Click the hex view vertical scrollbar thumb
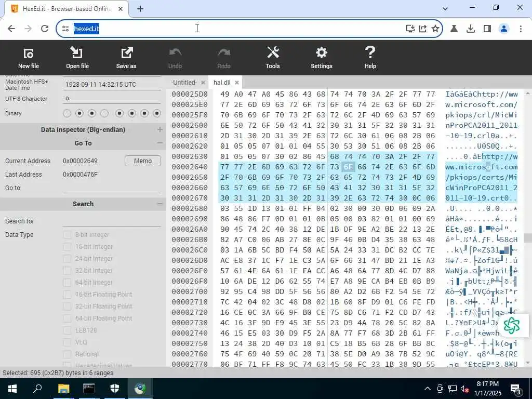This screenshot has height=399, width=532. pos(528,238)
